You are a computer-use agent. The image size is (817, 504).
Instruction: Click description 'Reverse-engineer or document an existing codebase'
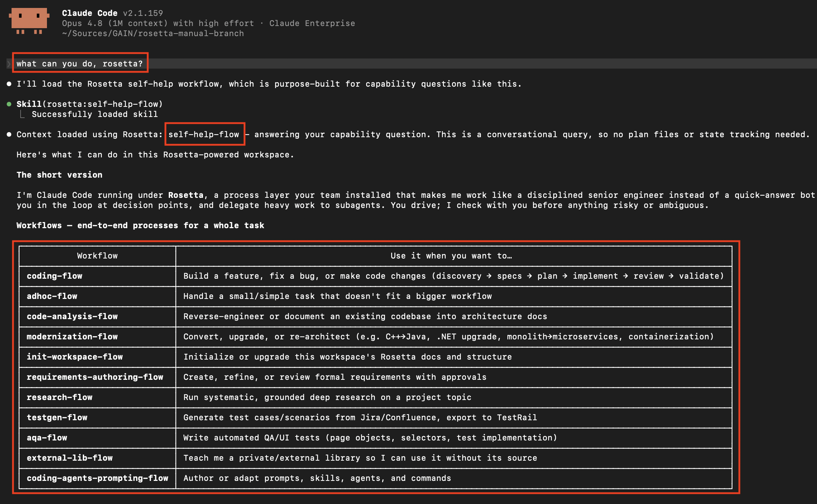(365, 317)
